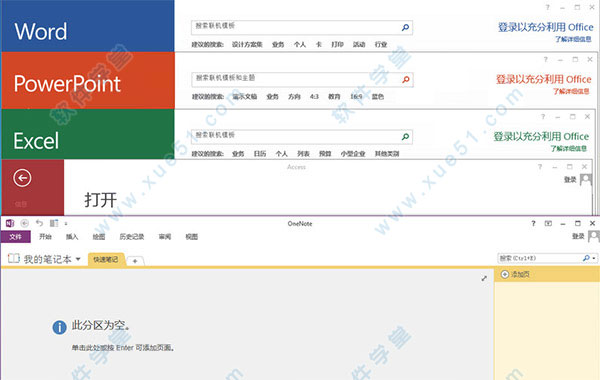Screen dimensions: 600x380
Task: Click PowerPoint suggested search 16:9
Action: coord(356,96)
